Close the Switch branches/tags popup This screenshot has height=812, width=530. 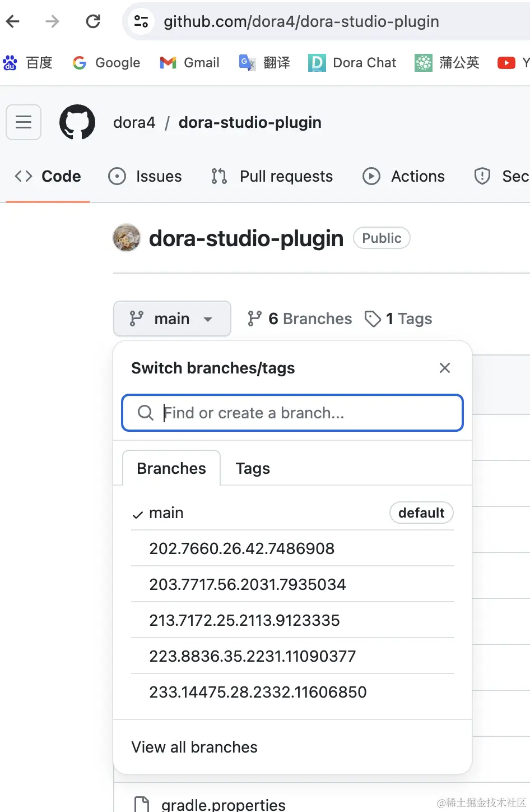(445, 368)
